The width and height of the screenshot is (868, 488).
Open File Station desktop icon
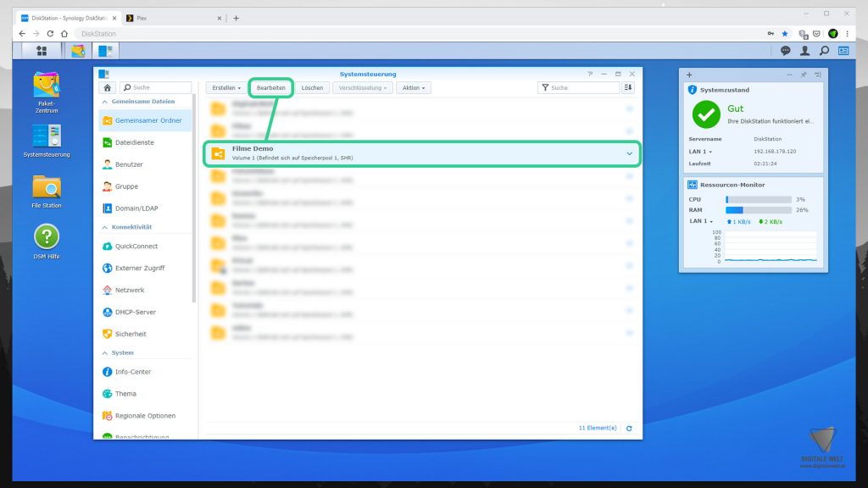(x=47, y=192)
